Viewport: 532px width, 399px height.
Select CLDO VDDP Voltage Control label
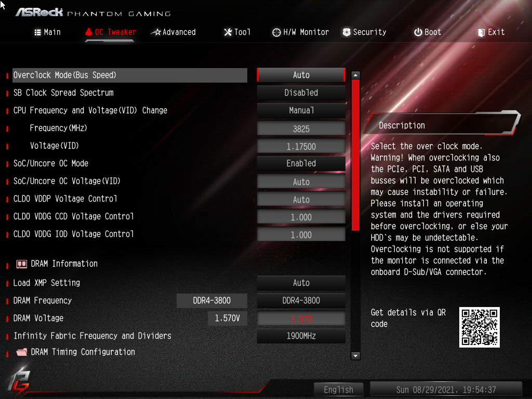tap(65, 198)
